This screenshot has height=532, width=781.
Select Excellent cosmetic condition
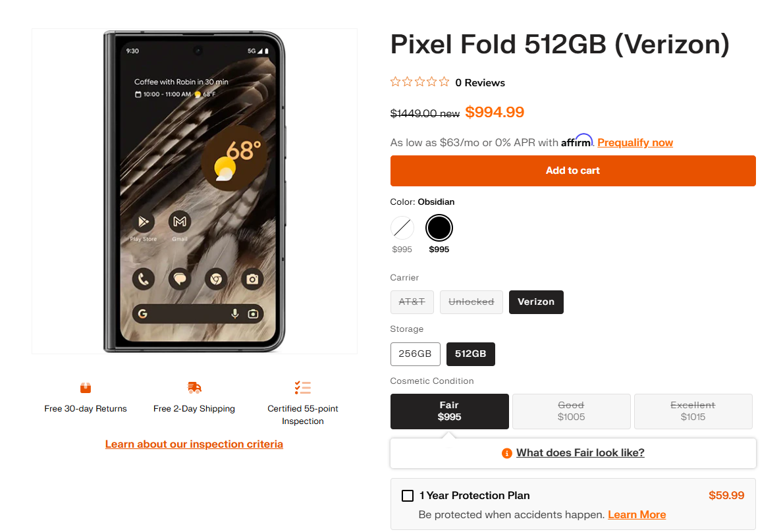click(x=693, y=411)
